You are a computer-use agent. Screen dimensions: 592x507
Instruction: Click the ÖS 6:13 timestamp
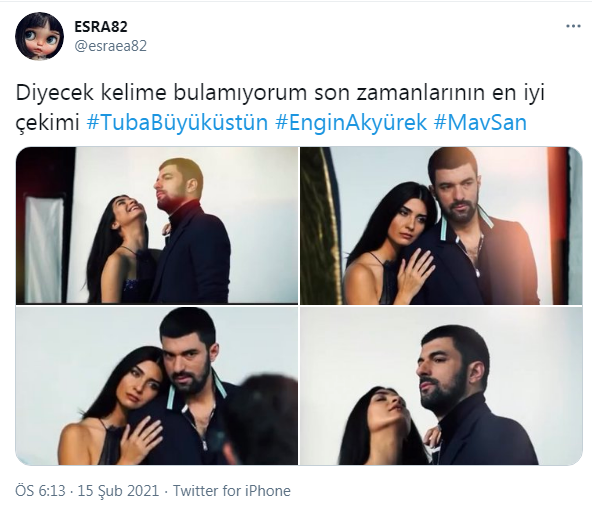(x=40, y=491)
